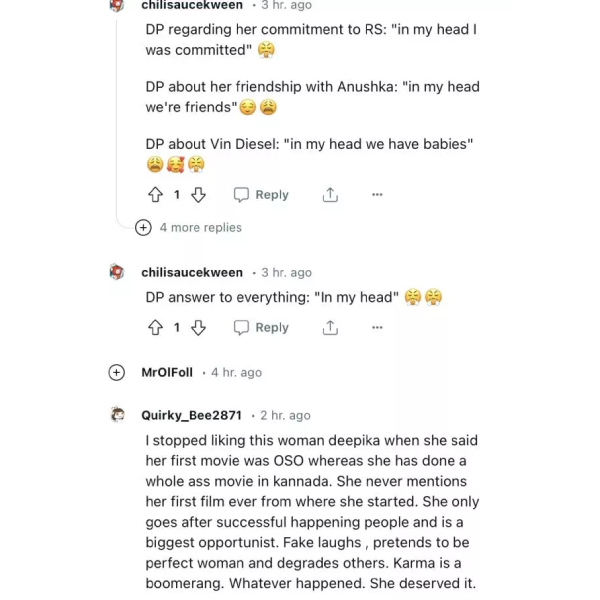Share the Vin Diesel comment

pyautogui.click(x=330, y=195)
